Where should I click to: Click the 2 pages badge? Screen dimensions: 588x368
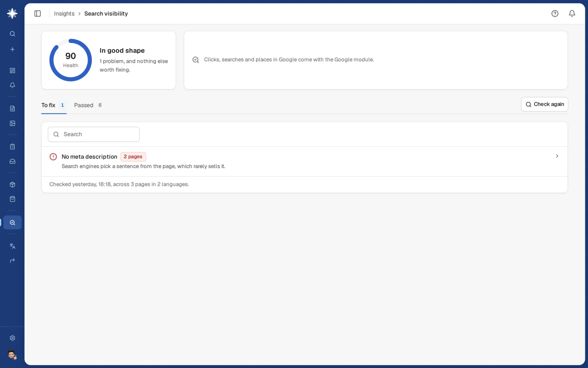coord(133,157)
